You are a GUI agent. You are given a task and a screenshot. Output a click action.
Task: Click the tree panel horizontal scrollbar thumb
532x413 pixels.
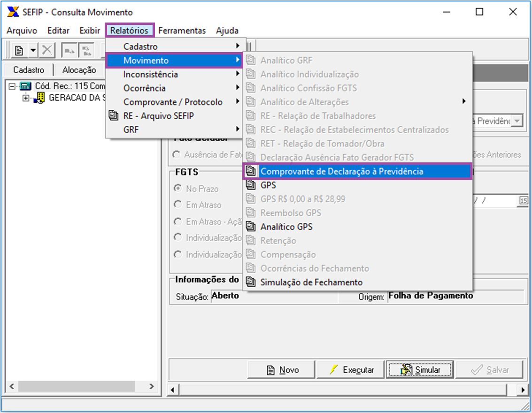click(77, 386)
